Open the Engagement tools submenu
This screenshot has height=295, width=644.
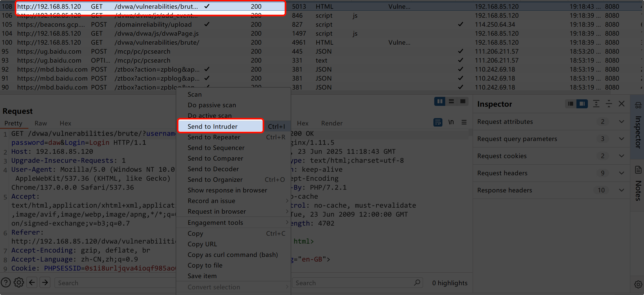coord(215,223)
